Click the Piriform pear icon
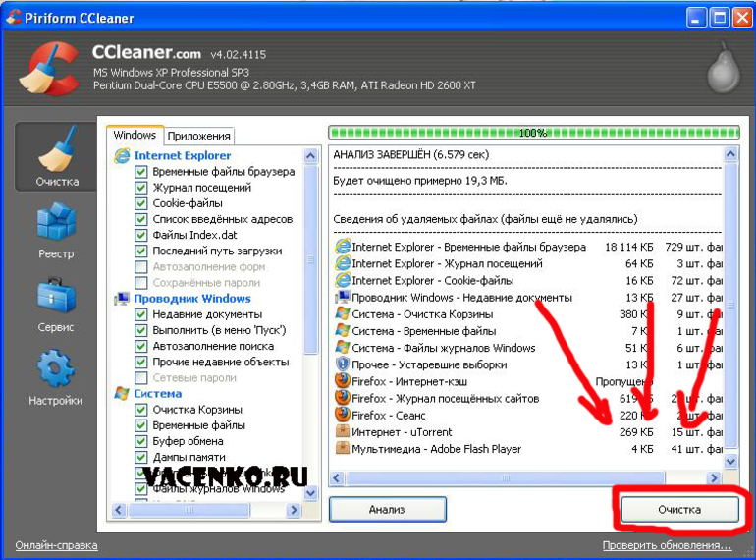The width and height of the screenshot is (756, 560). 724,68
